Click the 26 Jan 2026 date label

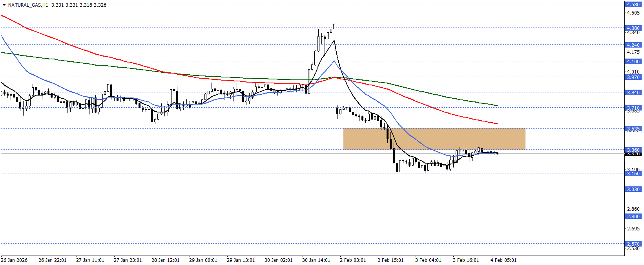pos(14,260)
